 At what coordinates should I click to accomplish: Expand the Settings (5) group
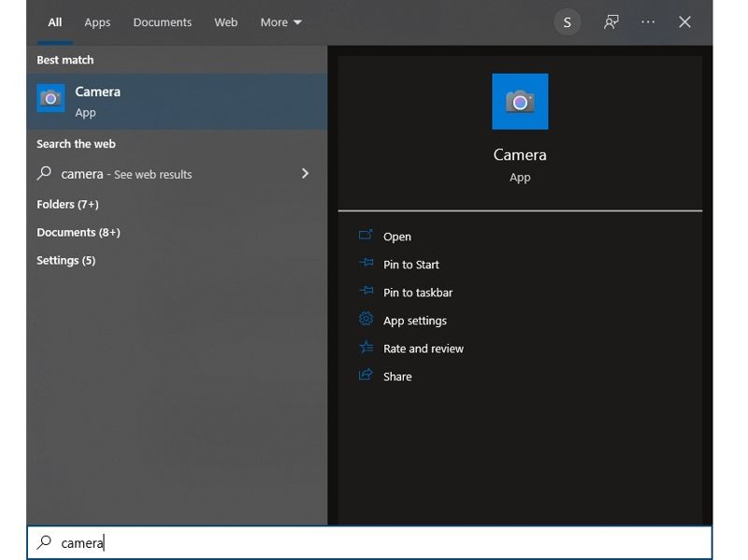click(65, 261)
